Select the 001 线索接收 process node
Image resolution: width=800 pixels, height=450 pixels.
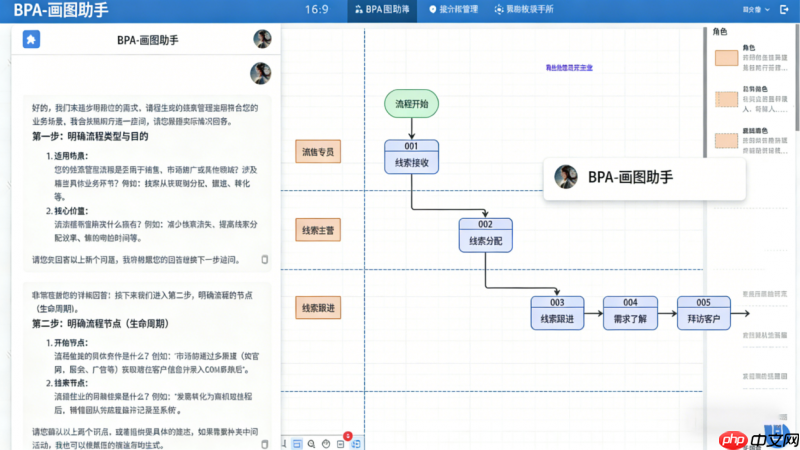[411, 156]
